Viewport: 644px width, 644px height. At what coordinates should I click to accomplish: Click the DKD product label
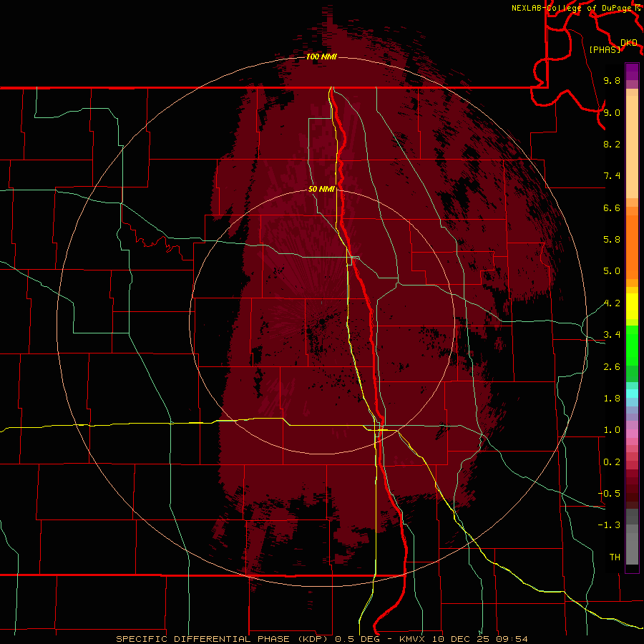click(x=629, y=43)
